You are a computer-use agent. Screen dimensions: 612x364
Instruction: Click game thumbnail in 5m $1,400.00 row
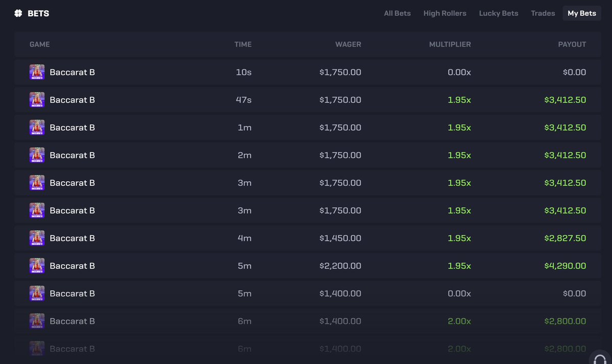click(x=37, y=294)
